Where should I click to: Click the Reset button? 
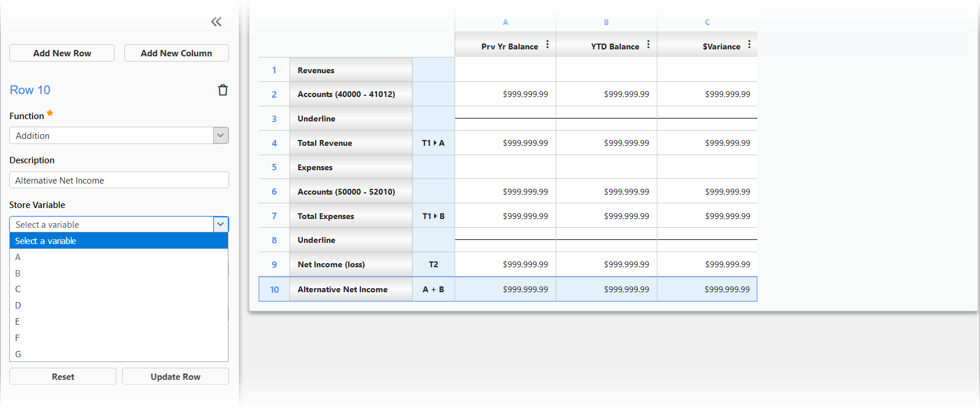point(63,376)
